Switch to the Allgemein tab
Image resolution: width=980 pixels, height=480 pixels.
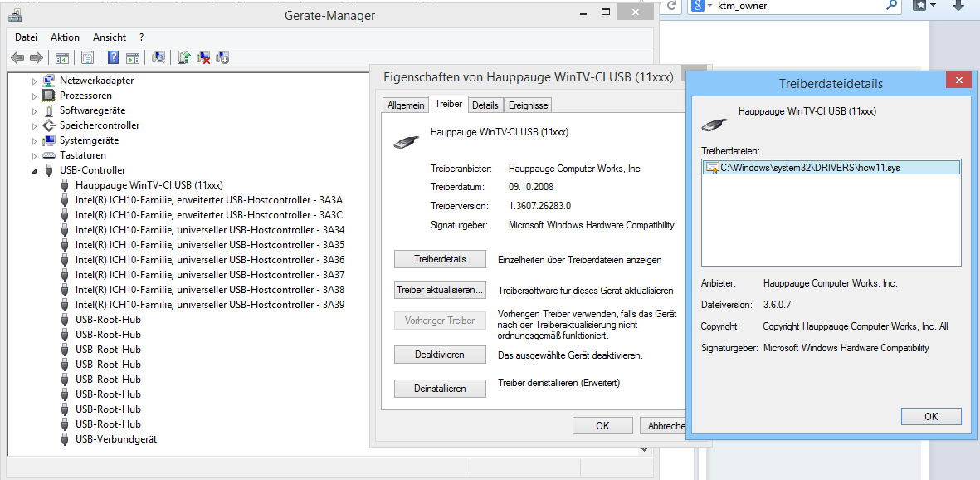coord(406,105)
